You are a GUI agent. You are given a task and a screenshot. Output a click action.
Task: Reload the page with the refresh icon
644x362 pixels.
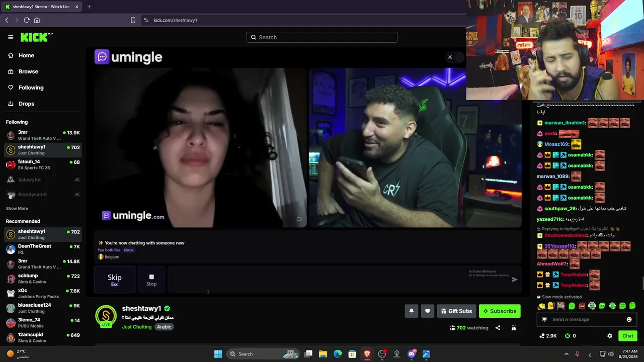coord(27,20)
